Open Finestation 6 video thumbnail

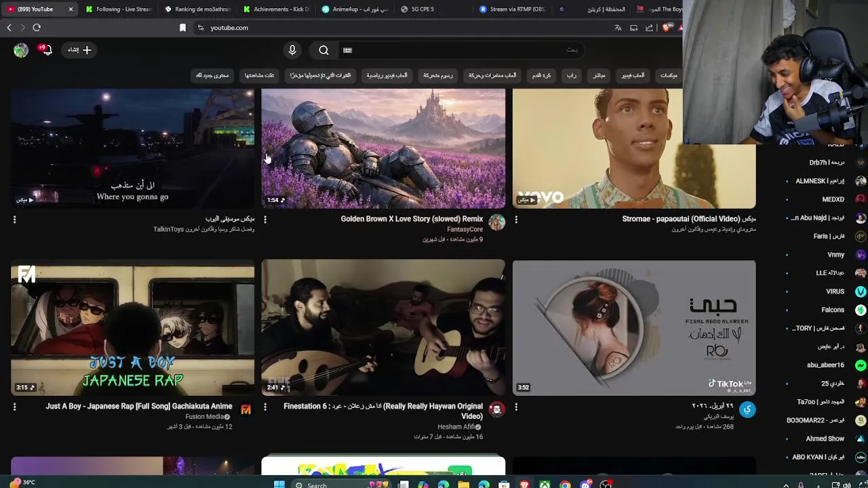[x=383, y=327]
